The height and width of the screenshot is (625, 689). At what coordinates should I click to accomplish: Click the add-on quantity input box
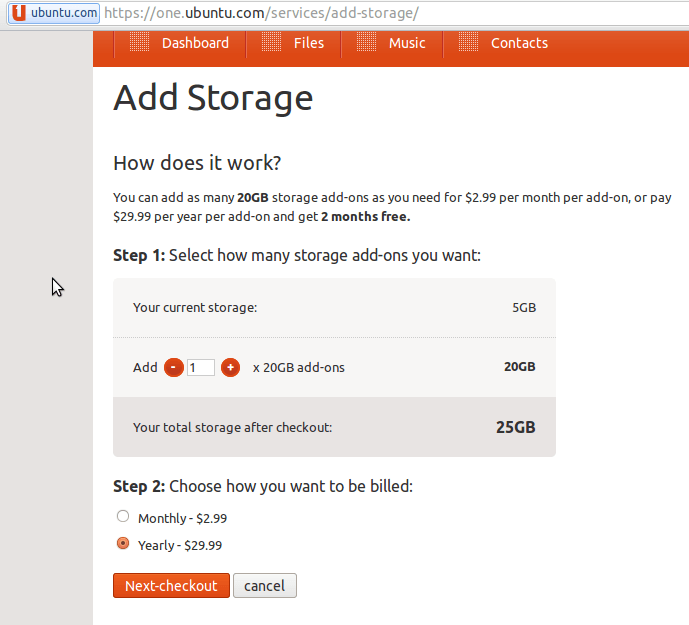point(200,367)
